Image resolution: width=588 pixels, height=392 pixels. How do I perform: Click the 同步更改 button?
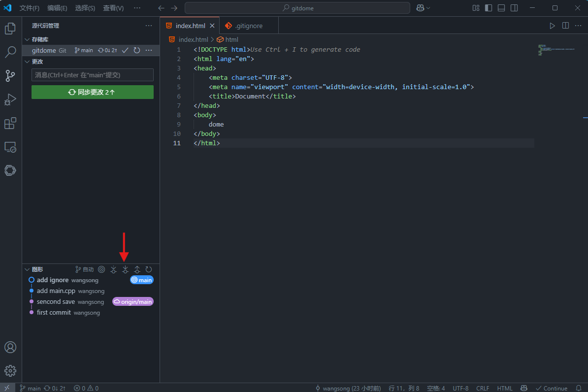pos(92,92)
